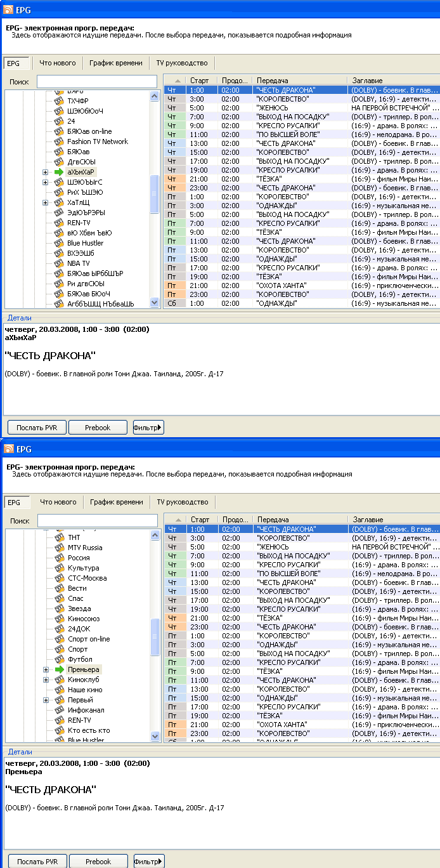
Task: Select the Спорт channel in lower window
Action: (77, 649)
